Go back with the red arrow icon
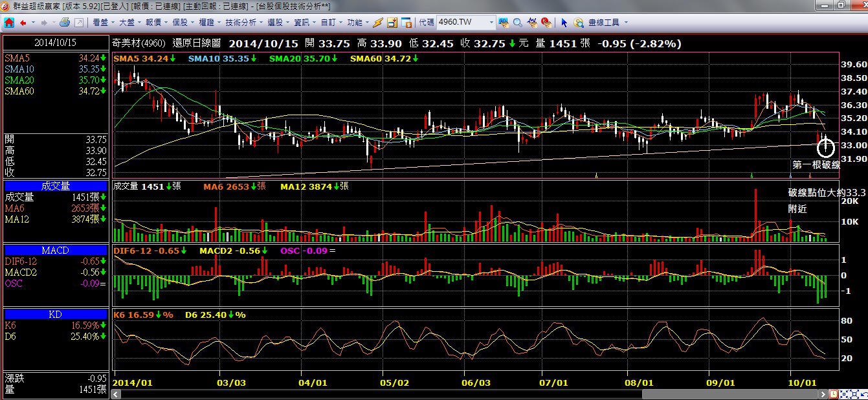Screen dimensions: 868x400 (23, 23)
